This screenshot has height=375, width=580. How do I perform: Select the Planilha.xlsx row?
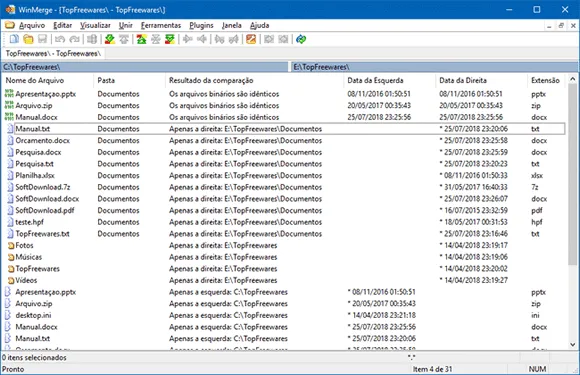pos(284,175)
